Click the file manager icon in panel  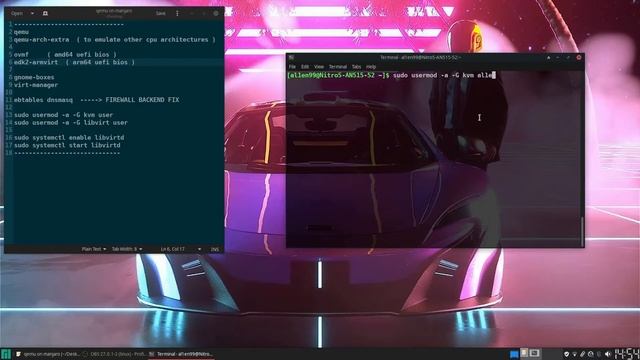point(524,353)
